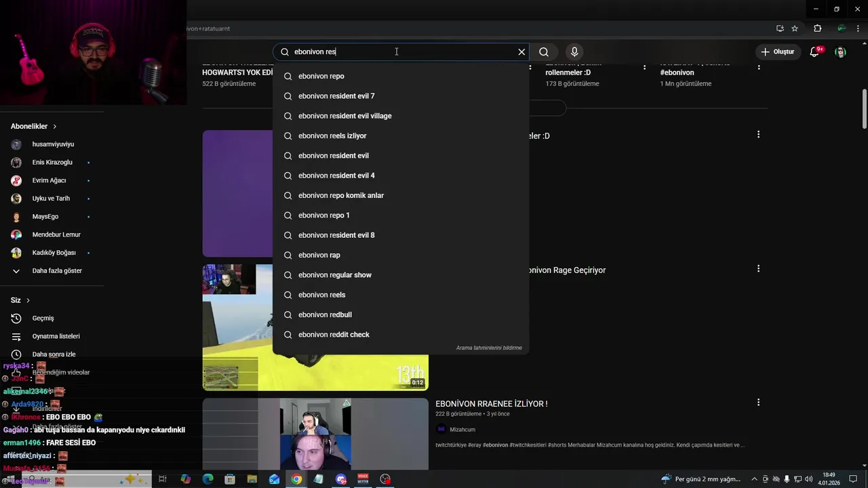Click inside the search field with 'ebonivon res'
868x488 pixels.
pos(400,52)
